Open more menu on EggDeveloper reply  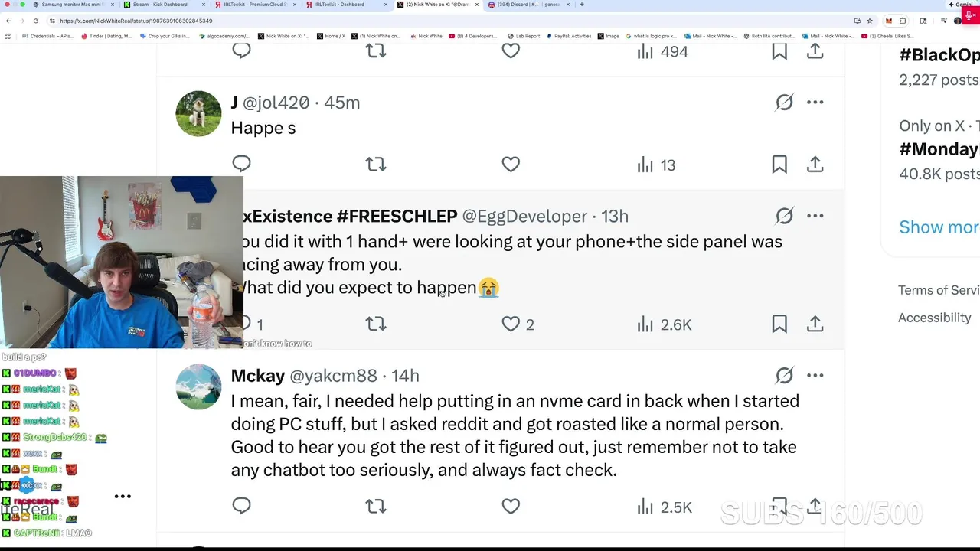815,217
